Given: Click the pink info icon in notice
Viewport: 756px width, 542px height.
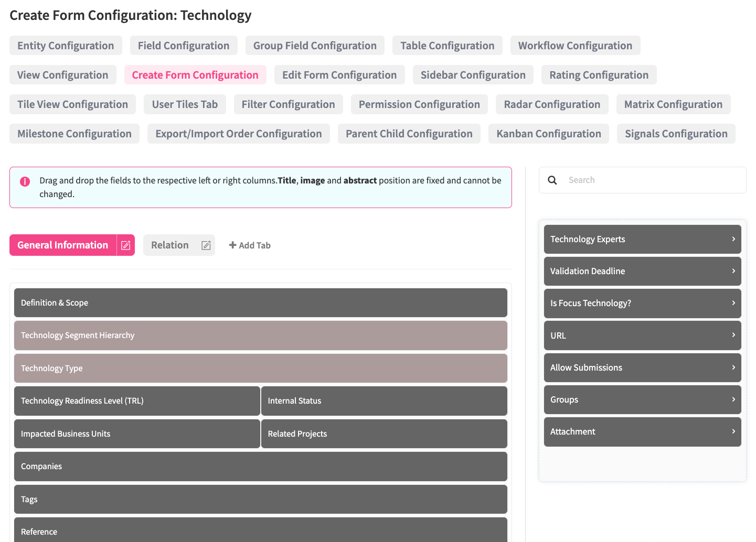Looking at the screenshot, I should pyautogui.click(x=25, y=181).
